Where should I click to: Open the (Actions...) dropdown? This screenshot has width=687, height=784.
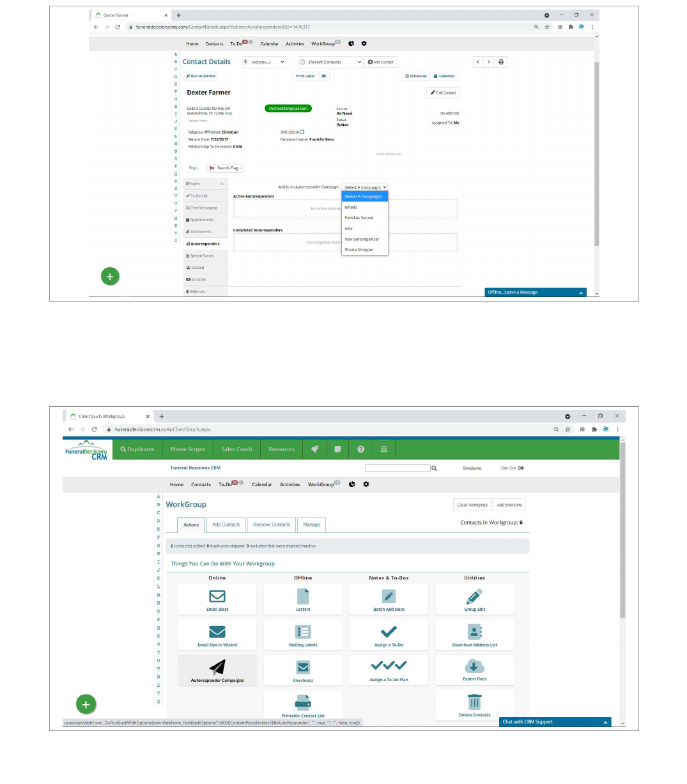265,62
